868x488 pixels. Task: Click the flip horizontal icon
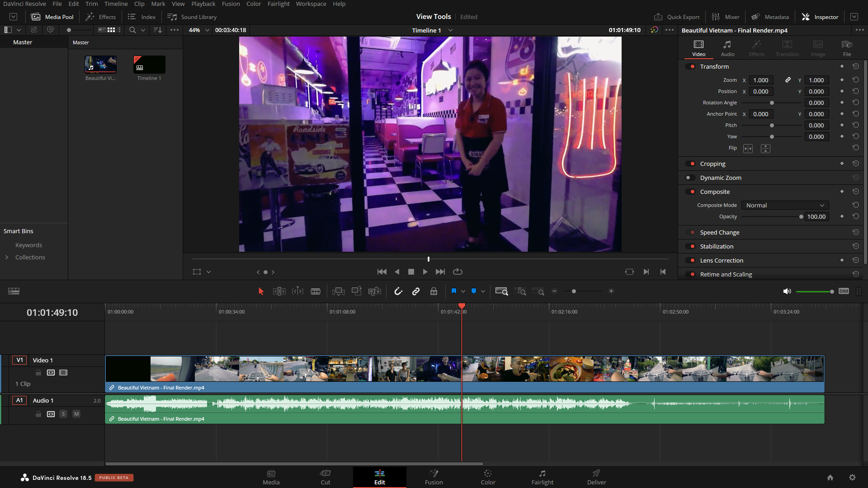tap(748, 149)
